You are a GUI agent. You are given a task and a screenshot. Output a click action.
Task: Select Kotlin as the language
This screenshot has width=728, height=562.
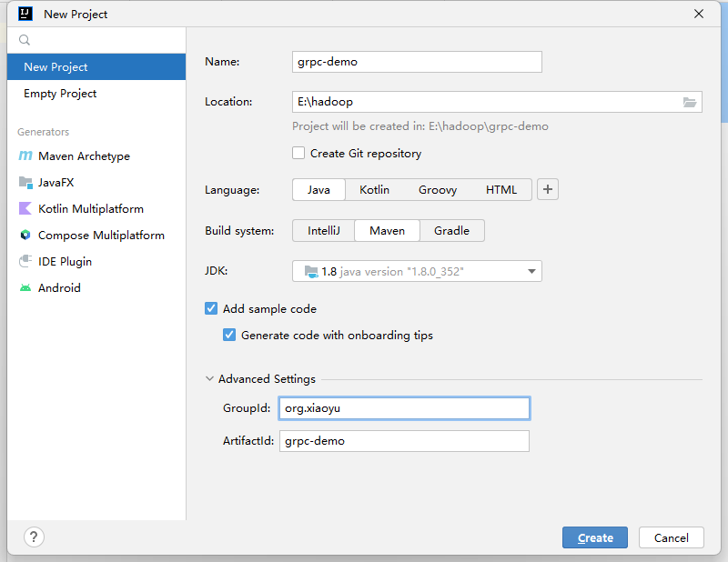tap(374, 190)
